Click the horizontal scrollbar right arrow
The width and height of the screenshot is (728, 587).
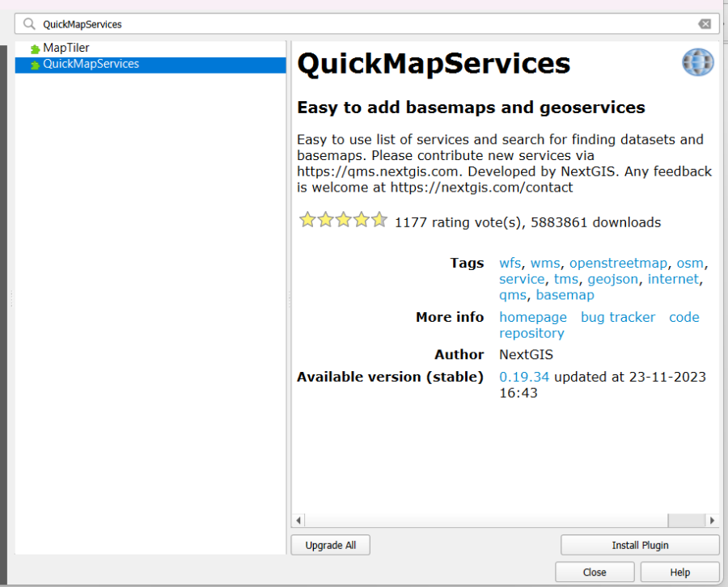click(712, 521)
